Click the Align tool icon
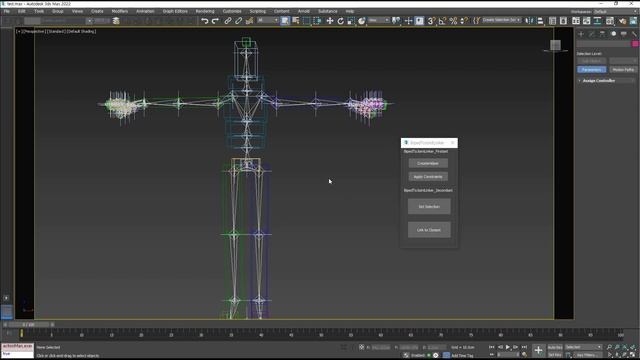 (540, 21)
